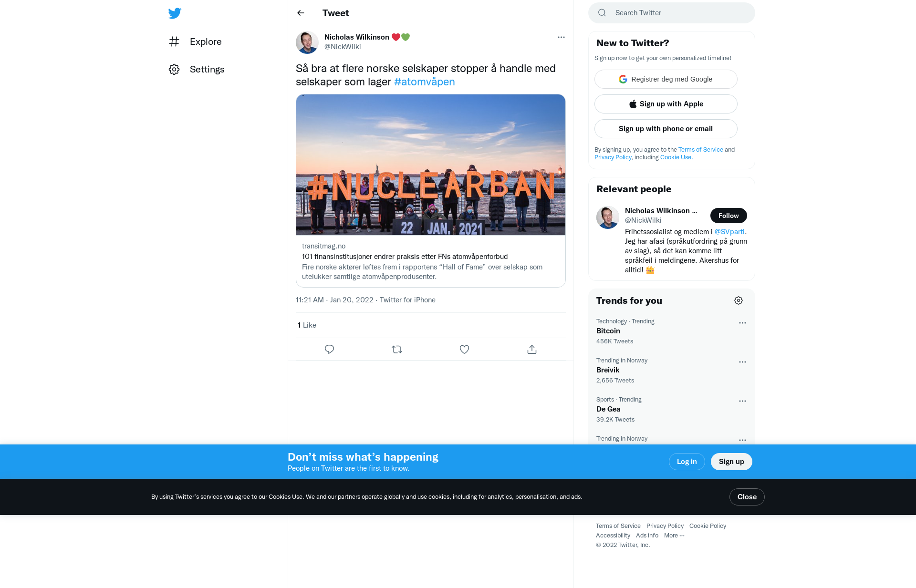Open the #NUCLEARBAN article image
This screenshot has width=916, height=588.
coord(431,165)
